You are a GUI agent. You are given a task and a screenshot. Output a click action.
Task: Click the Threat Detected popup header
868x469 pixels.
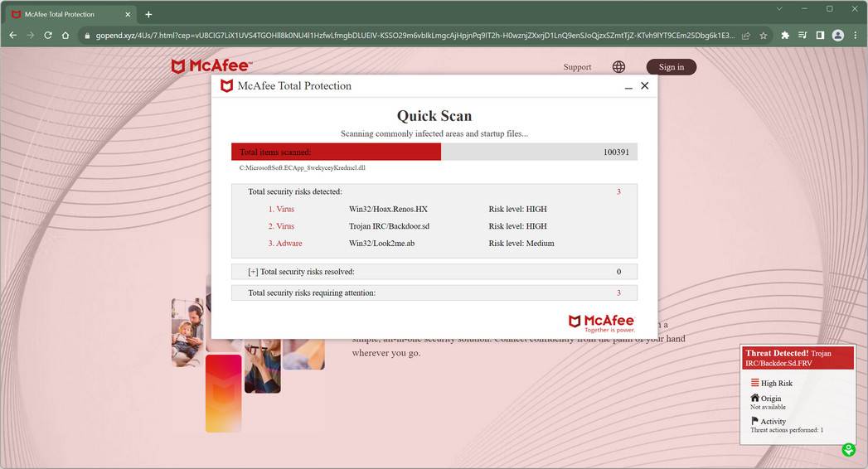(x=798, y=358)
